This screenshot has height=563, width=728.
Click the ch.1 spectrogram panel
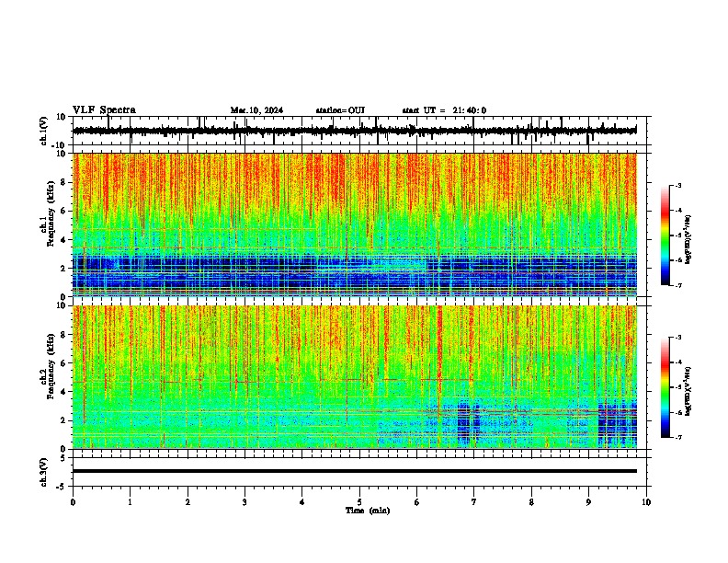click(x=355, y=224)
